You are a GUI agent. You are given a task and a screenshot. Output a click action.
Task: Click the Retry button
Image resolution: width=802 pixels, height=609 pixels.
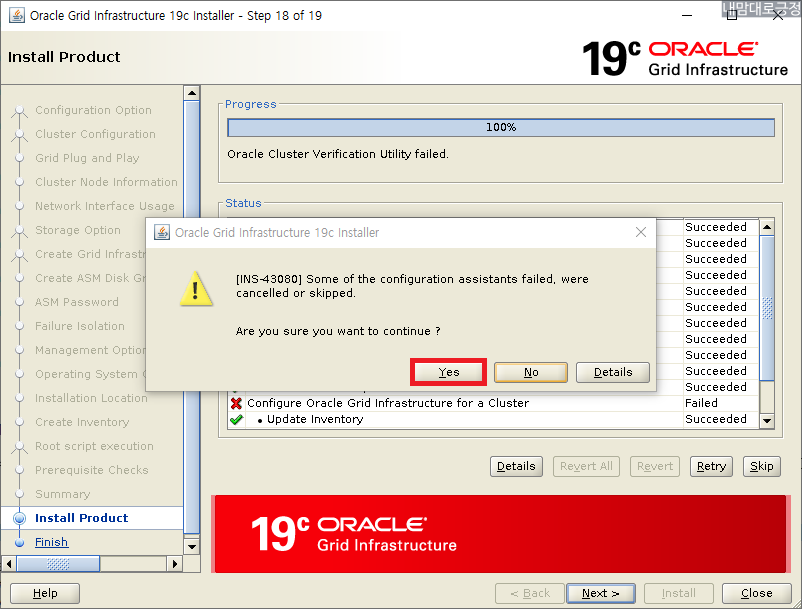(711, 466)
